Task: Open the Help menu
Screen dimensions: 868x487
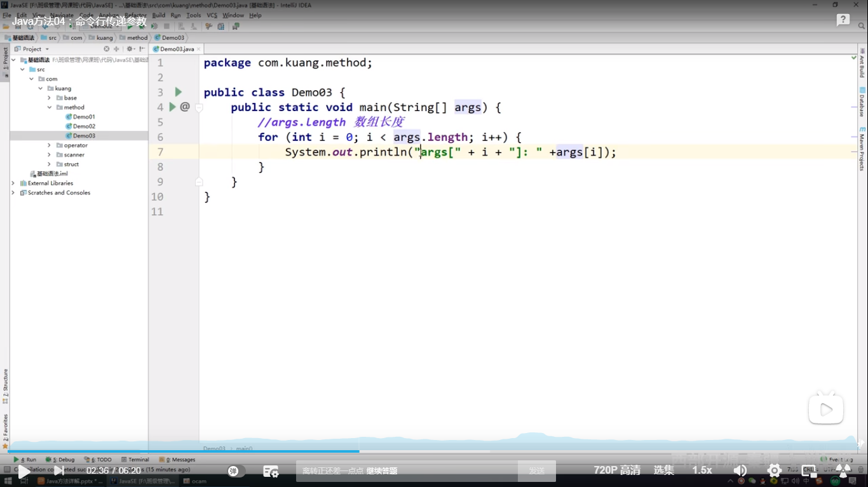Action: point(255,15)
